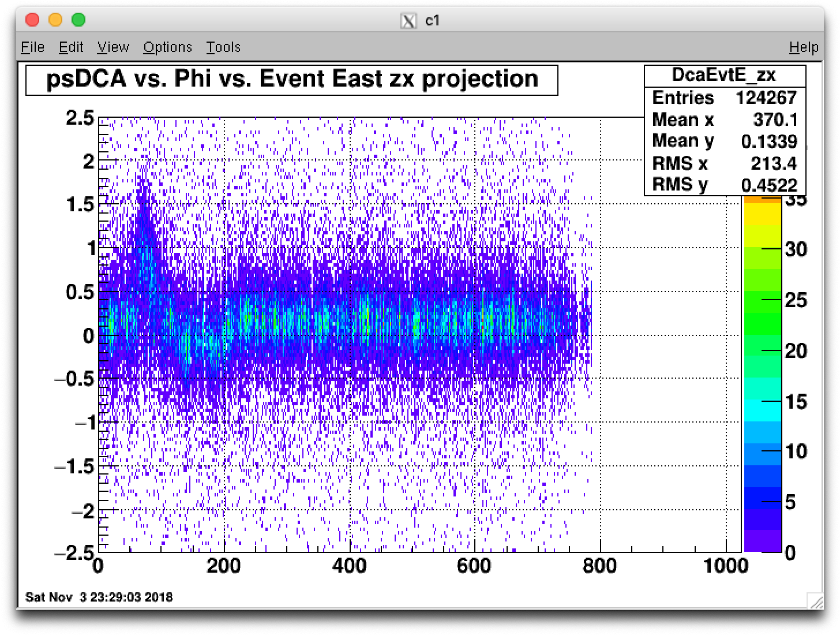840x635 pixels.
Task: Click the x-axis label 600
Action: [474, 566]
